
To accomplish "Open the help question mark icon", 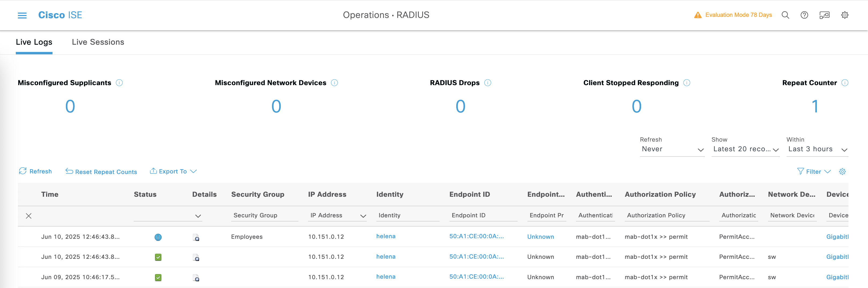I will click(x=804, y=15).
